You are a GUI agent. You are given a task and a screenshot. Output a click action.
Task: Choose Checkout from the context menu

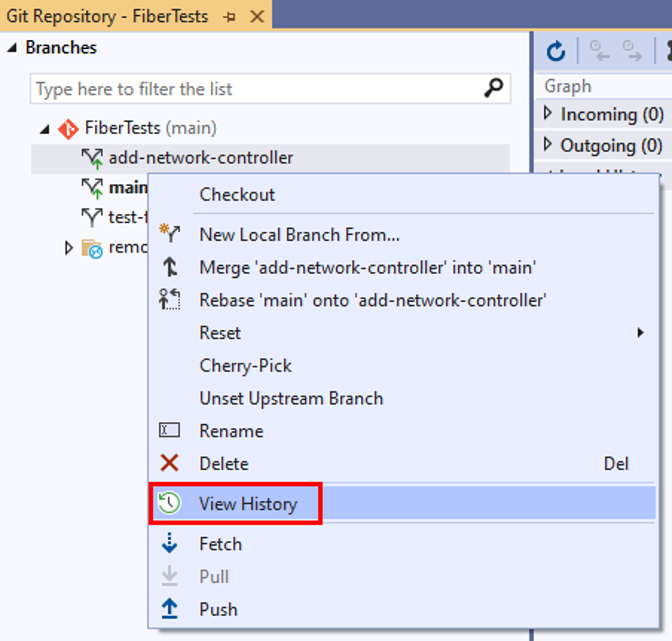[x=237, y=194]
